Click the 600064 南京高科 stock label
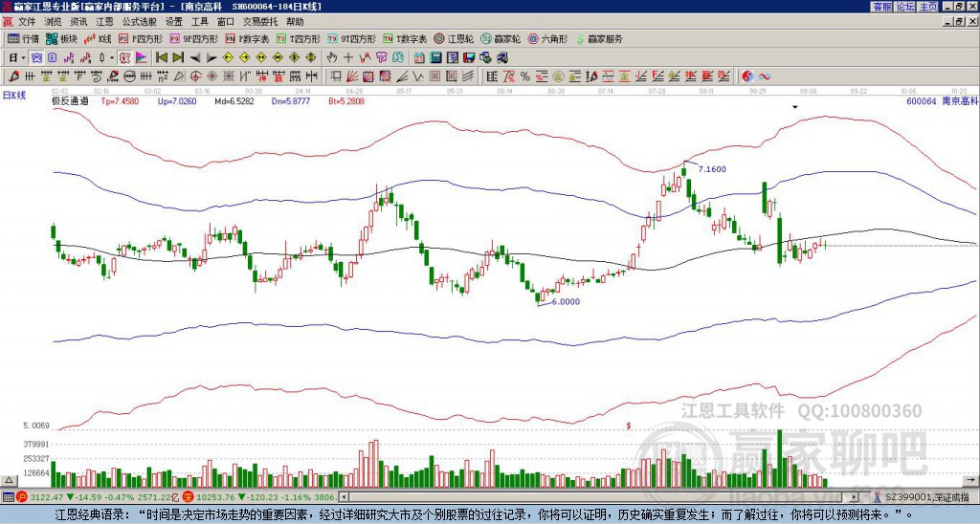980x524 pixels. 942,100
